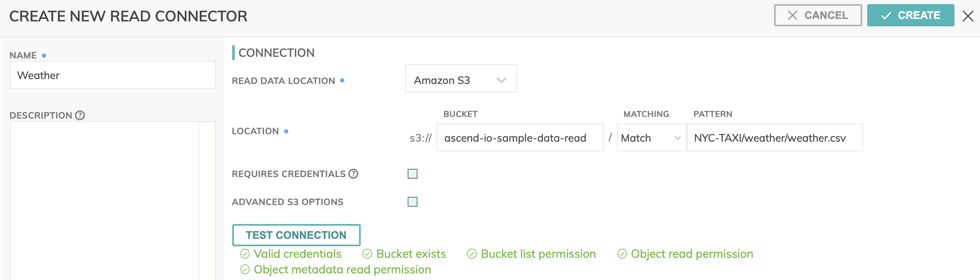The height and width of the screenshot is (280, 980).
Task: Enable the Requires Credentials checkbox
Action: click(x=412, y=174)
